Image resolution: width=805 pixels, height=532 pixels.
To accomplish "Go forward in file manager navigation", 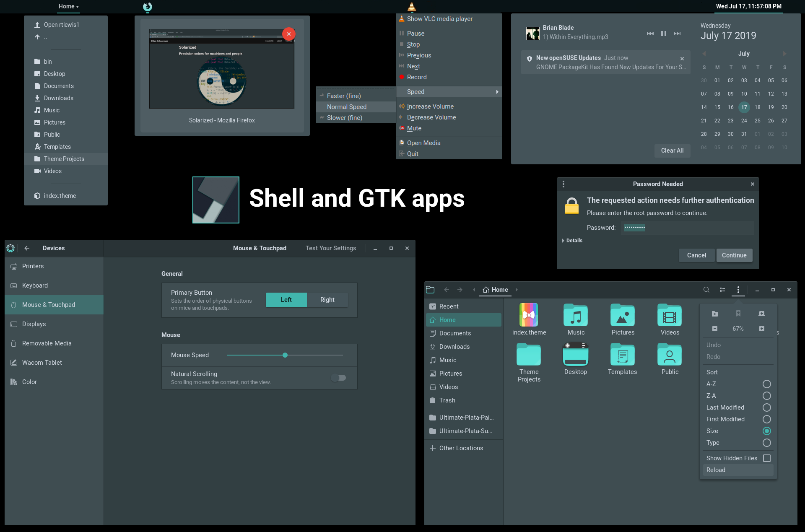I will pyautogui.click(x=460, y=290).
